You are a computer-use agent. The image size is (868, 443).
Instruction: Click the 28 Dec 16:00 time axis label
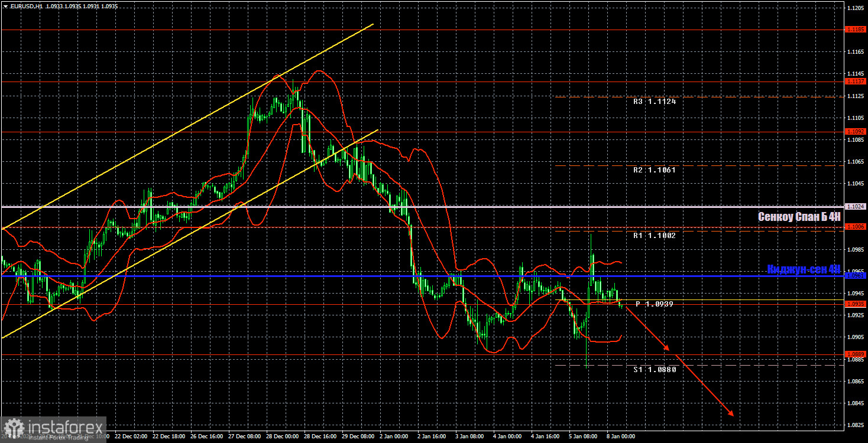point(319,437)
